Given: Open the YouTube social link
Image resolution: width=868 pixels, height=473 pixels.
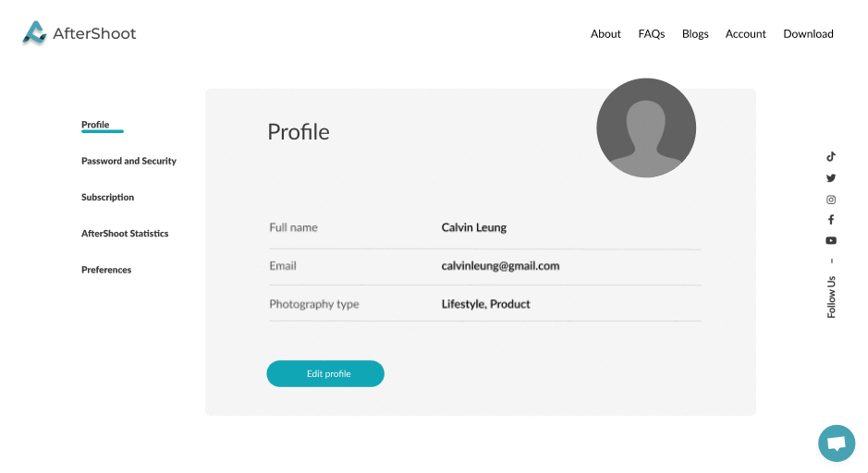Looking at the screenshot, I should pos(831,240).
